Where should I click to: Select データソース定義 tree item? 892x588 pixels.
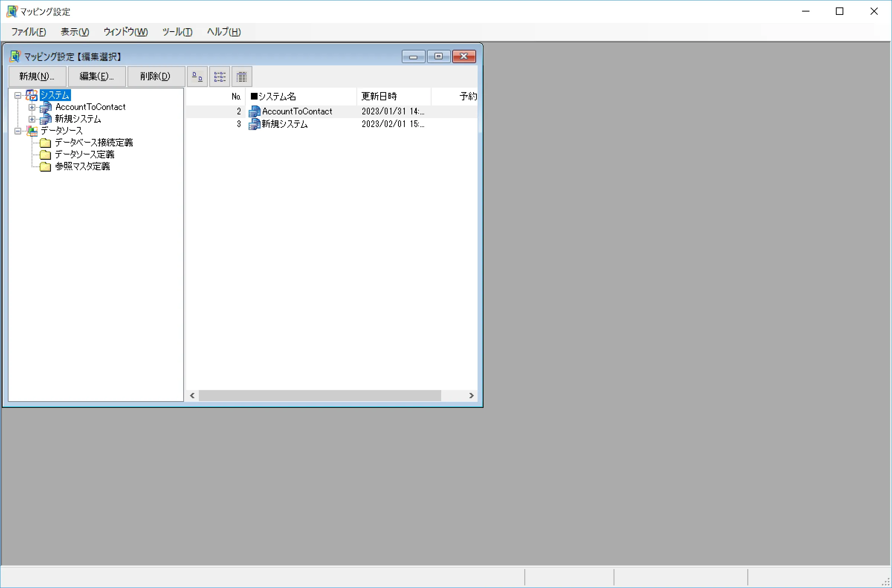(84, 155)
